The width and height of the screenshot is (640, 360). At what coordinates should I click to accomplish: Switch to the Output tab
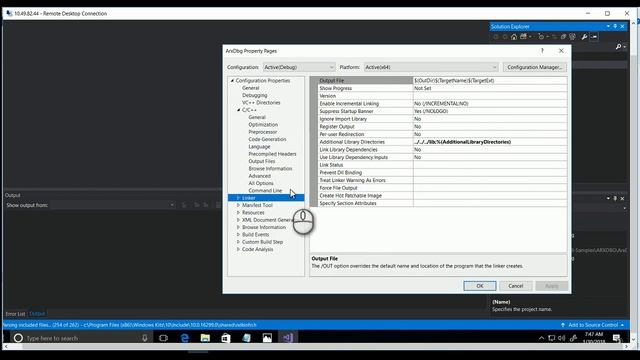pos(37,314)
